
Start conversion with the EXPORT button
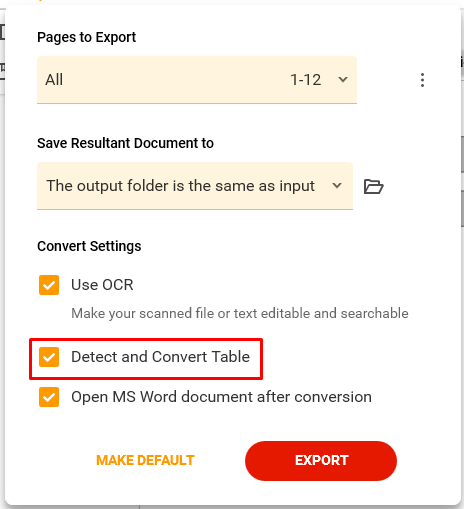[x=321, y=461]
